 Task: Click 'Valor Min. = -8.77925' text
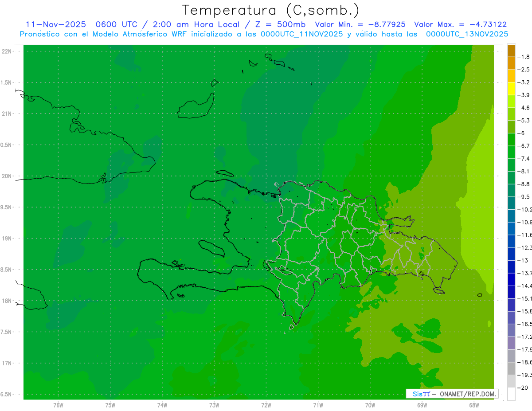pos(360,24)
